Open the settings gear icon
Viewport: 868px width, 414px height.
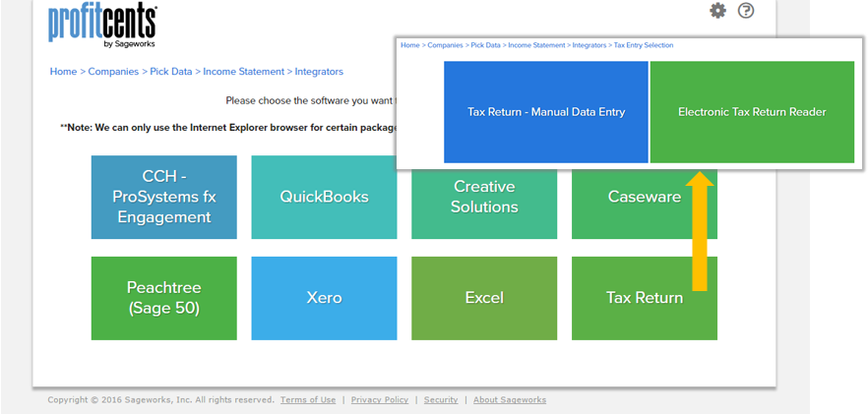point(717,11)
